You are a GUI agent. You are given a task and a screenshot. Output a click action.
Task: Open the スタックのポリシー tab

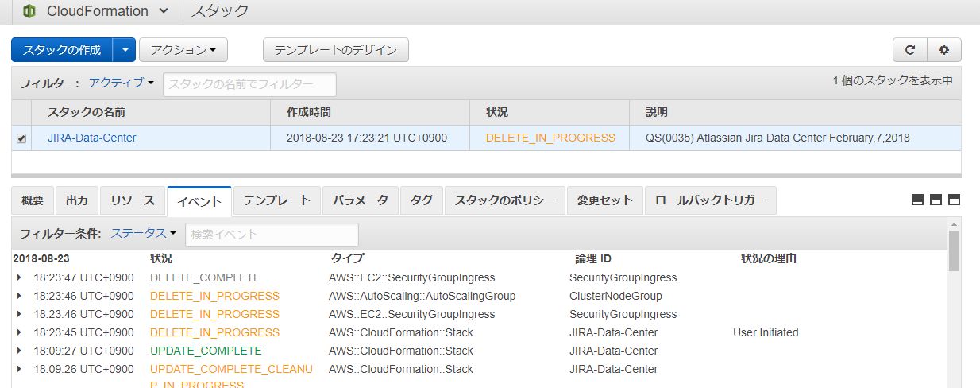point(505,200)
